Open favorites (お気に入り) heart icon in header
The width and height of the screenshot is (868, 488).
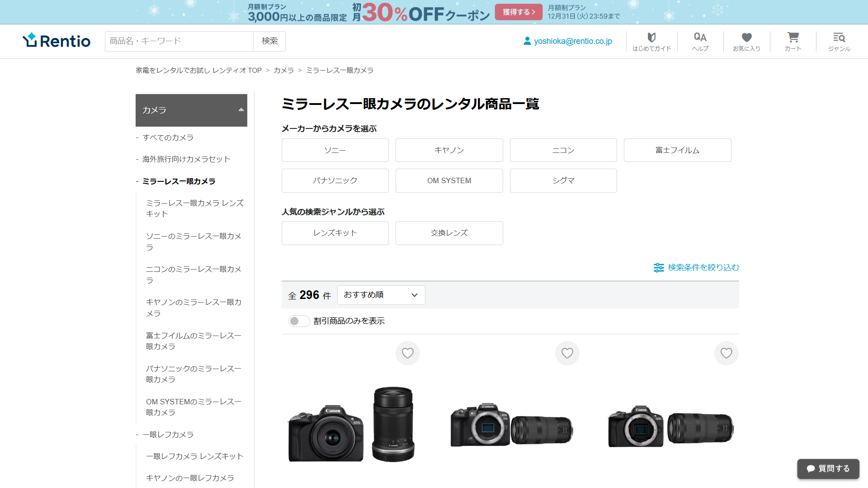[746, 41]
